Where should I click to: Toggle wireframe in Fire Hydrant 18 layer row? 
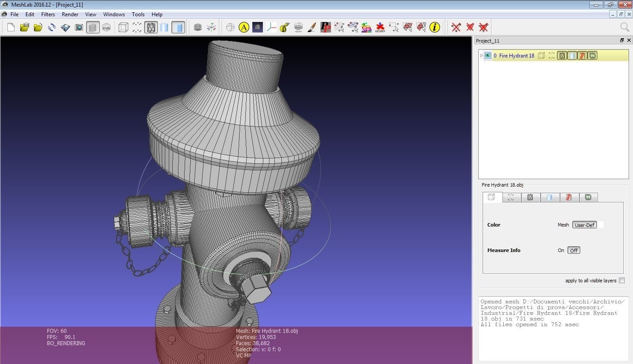[x=562, y=56]
